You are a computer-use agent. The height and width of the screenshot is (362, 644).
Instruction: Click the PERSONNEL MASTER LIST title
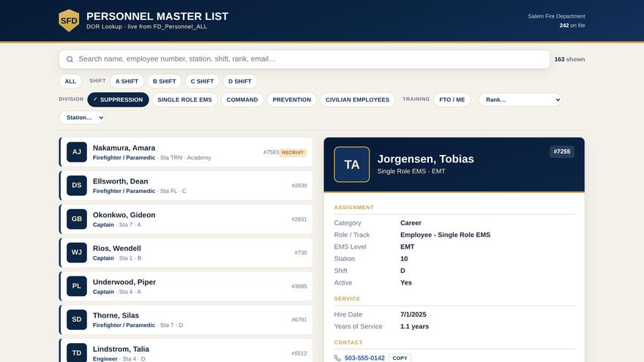point(157,16)
